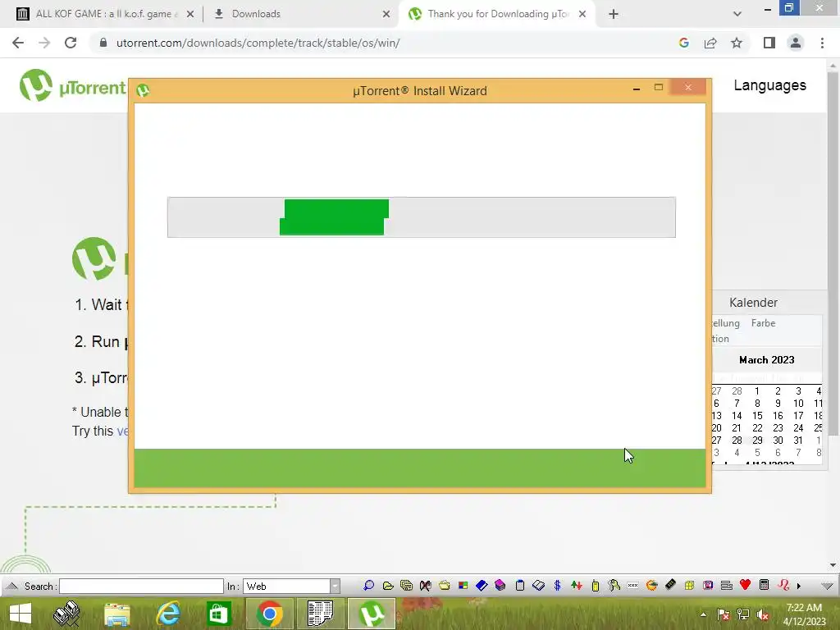Switch to the ALL KOF GAME browser tab

click(x=105, y=14)
